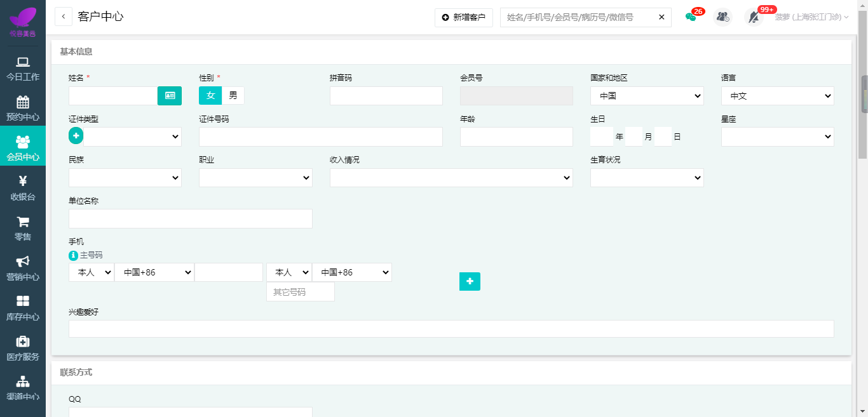The height and width of the screenshot is (417, 868).
Task: Click the birthday year field
Action: (x=602, y=136)
